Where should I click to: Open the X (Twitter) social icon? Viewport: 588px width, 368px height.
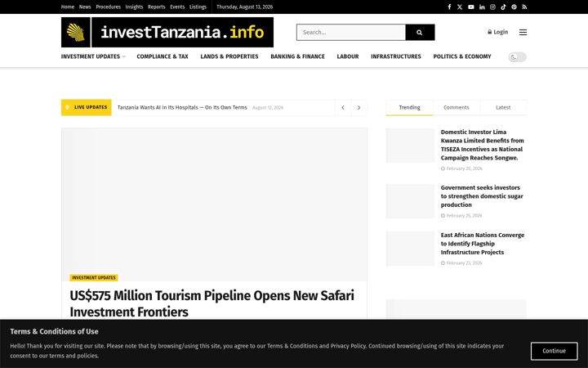point(460,7)
